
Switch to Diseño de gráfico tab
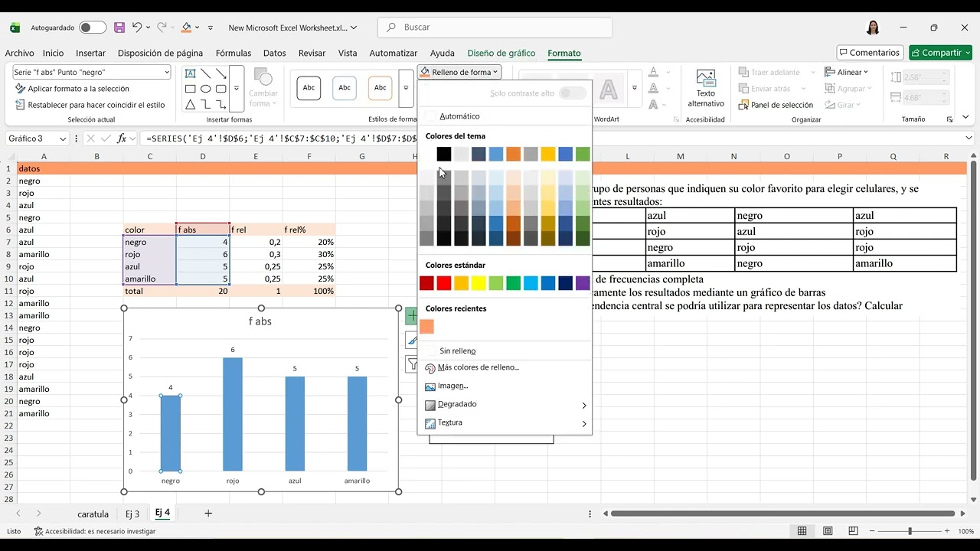coord(501,53)
